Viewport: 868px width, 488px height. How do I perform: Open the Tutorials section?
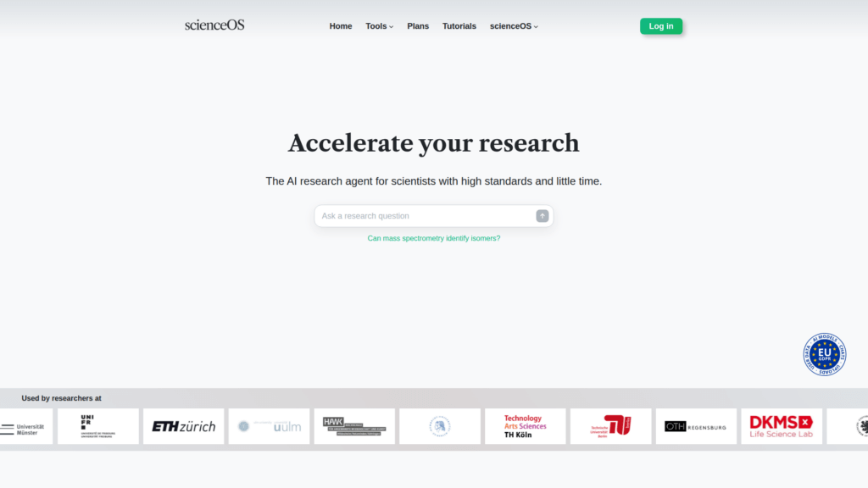(459, 26)
